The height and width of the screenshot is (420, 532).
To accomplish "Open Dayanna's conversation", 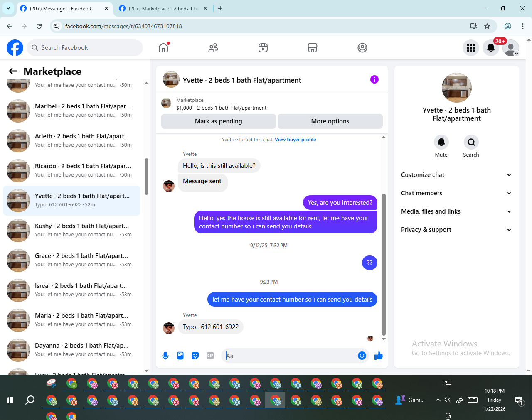I will click(71, 350).
